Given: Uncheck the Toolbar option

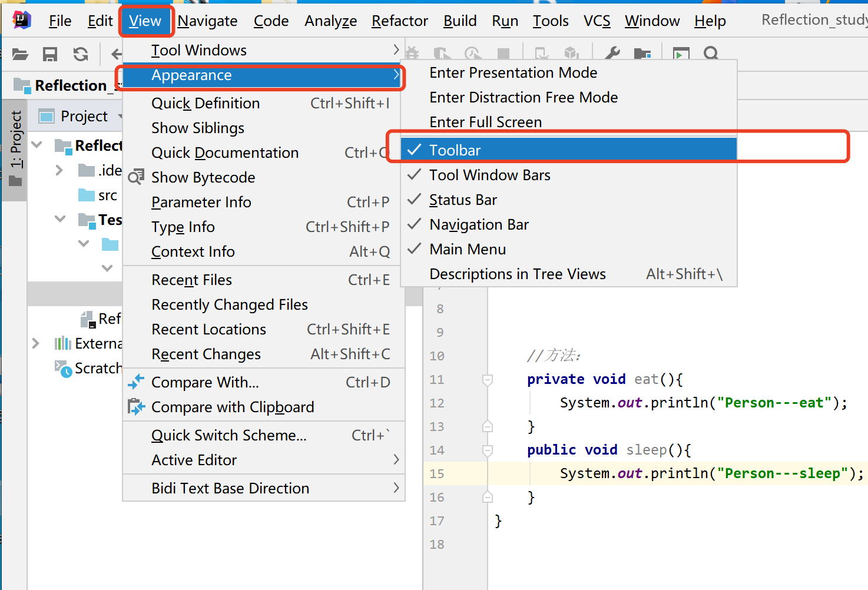Looking at the screenshot, I should [455, 150].
